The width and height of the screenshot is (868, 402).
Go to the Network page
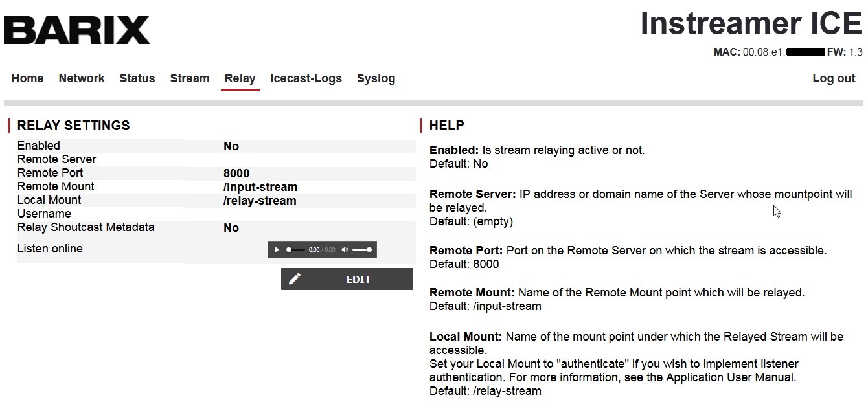81,78
